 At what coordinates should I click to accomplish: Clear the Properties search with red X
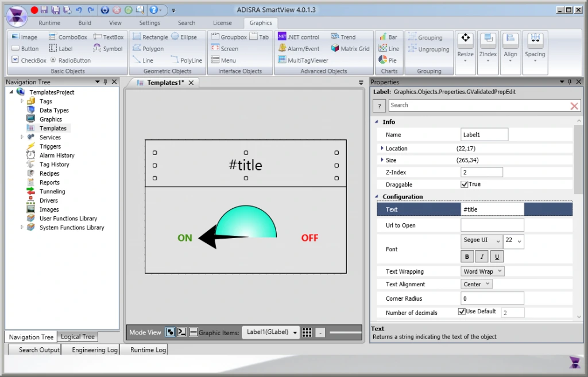click(574, 106)
